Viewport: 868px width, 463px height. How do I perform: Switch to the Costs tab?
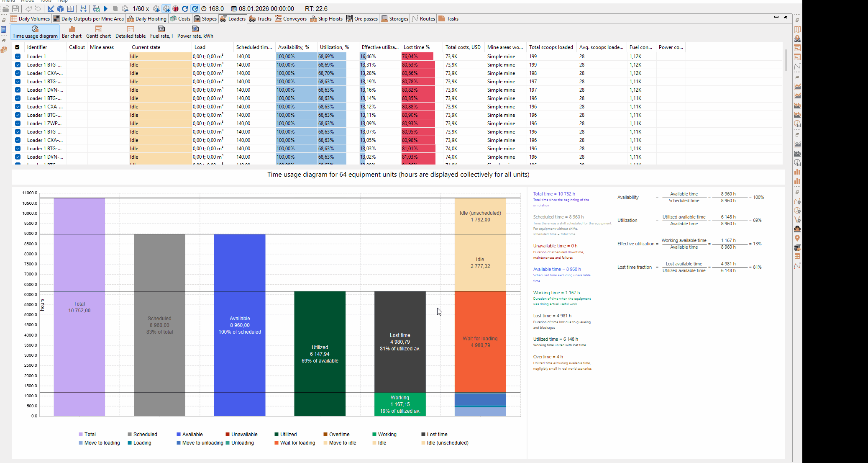click(x=180, y=19)
